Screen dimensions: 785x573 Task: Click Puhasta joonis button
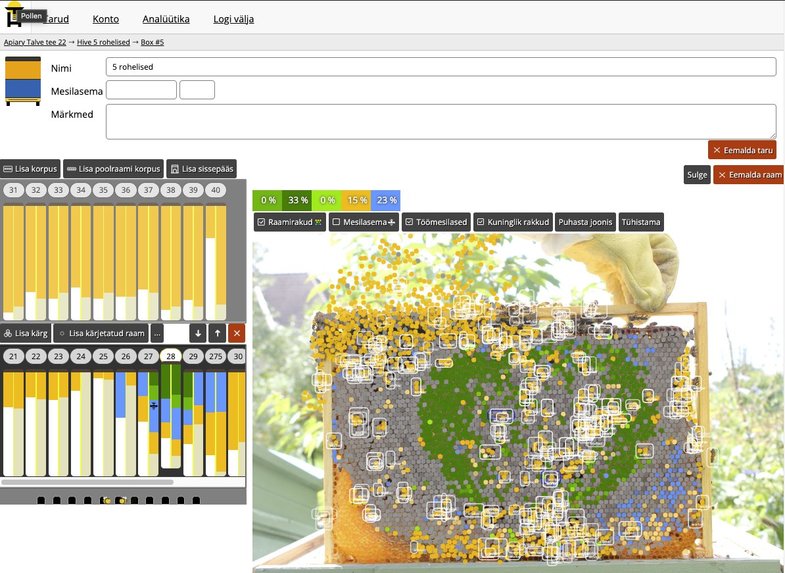pyautogui.click(x=585, y=222)
